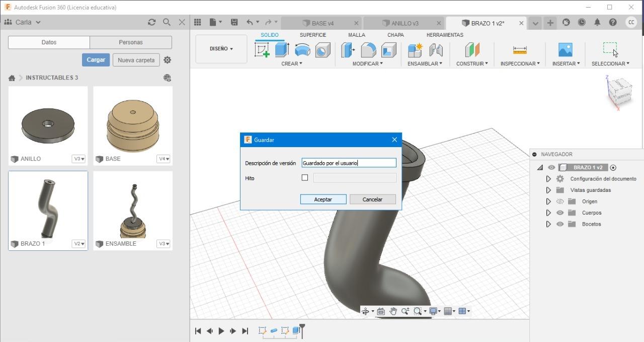Toggle the data panel grid icon
Viewport: 644px width, 342px height.
198,22
